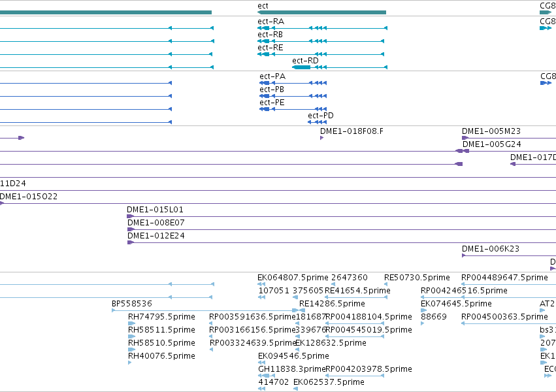Screen dimensions: 556x392
Task: Select EST RP003324639.5prime
Action: tap(253, 343)
